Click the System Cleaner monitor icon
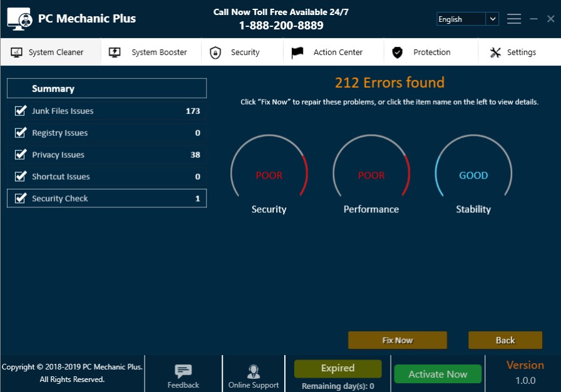This screenshot has width=561, height=392. pyautogui.click(x=17, y=53)
